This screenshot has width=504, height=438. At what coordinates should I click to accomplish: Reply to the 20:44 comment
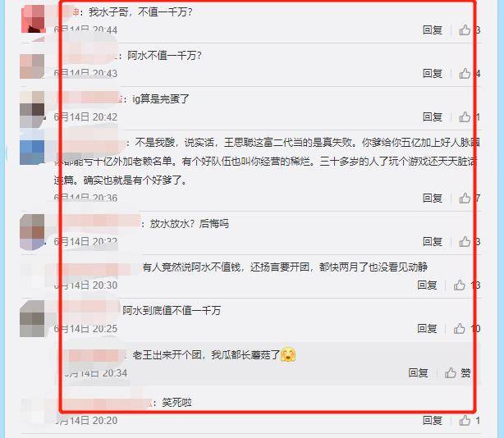pyautogui.click(x=433, y=30)
